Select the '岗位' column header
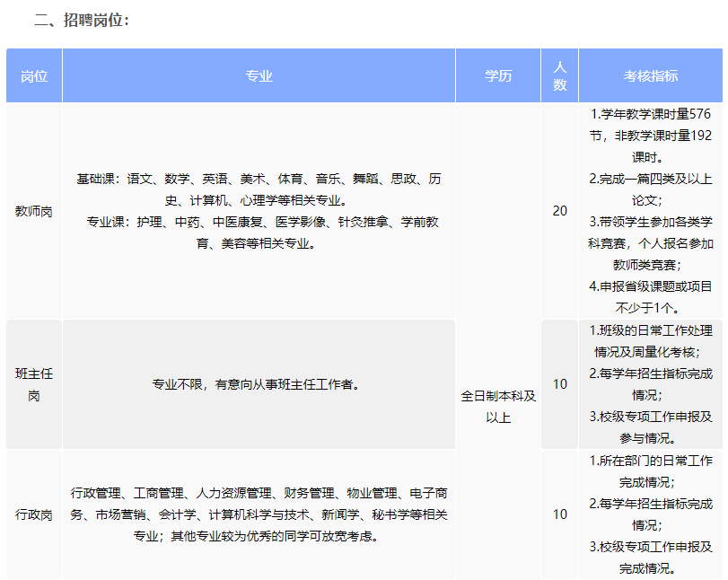The image size is (728, 580). pyautogui.click(x=34, y=75)
